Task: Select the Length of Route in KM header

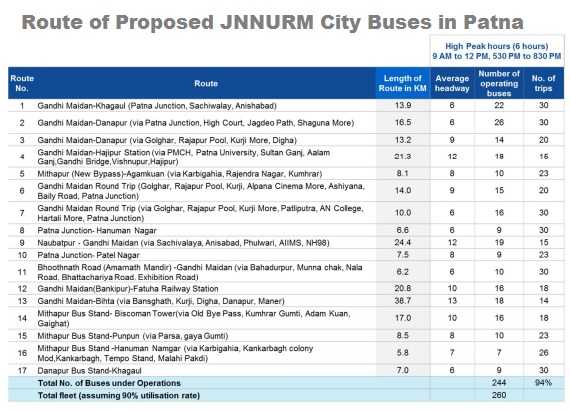Action: pos(402,83)
